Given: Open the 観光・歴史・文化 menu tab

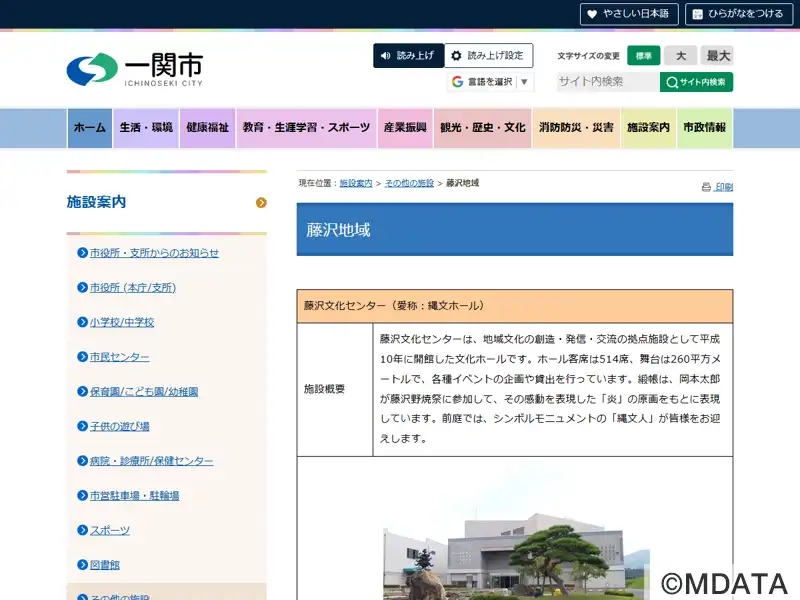Looking at the screenshot, I should pos(482,128).
